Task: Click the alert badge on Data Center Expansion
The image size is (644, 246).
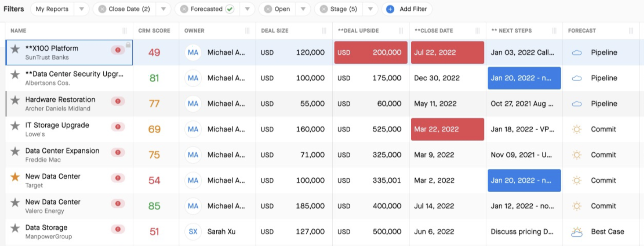Action: 117,153
